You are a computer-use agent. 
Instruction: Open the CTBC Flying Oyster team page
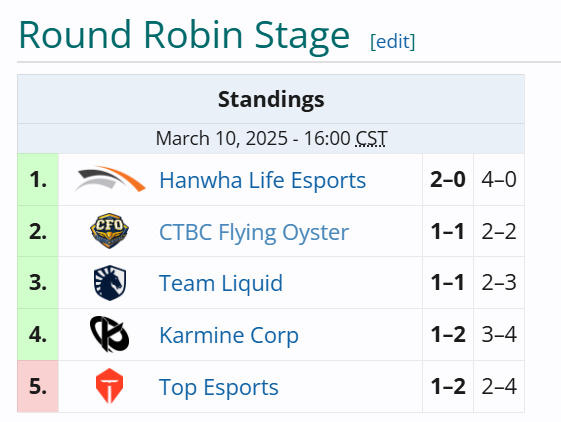point(254,233)
